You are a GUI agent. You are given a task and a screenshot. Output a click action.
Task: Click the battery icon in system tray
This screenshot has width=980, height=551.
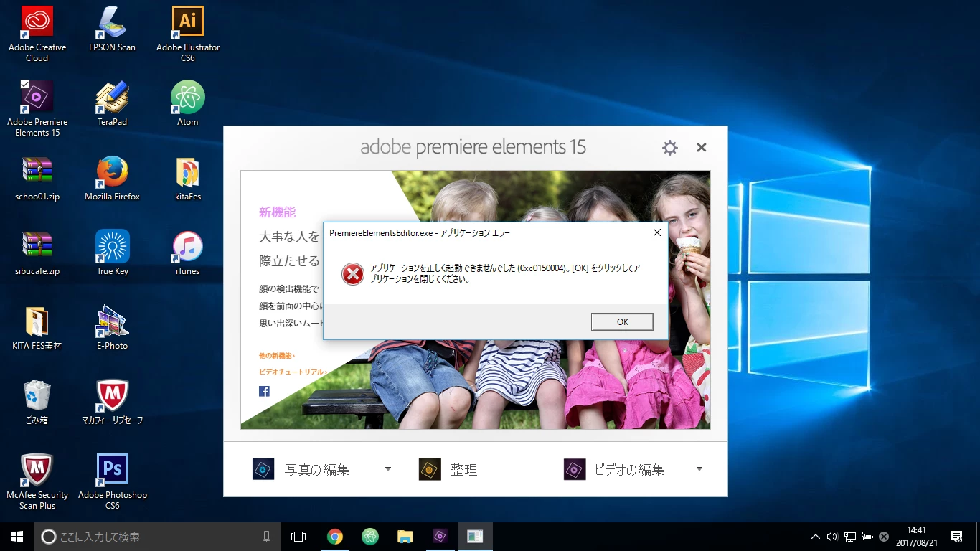[x=867, y=537]
